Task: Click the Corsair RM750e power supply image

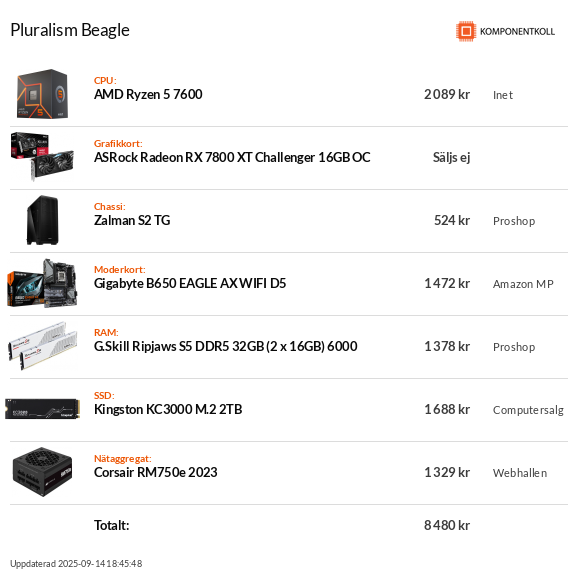Action: coord(42,472)
